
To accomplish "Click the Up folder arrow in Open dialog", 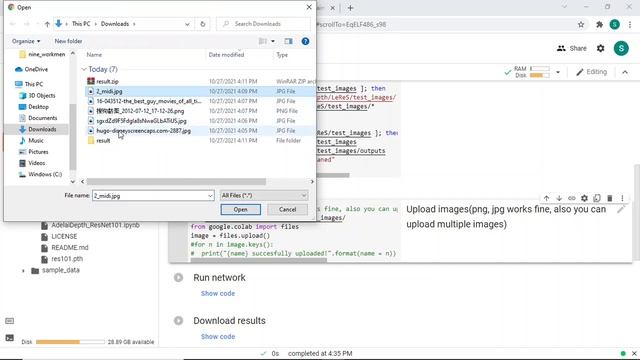I will coord(47,24).
